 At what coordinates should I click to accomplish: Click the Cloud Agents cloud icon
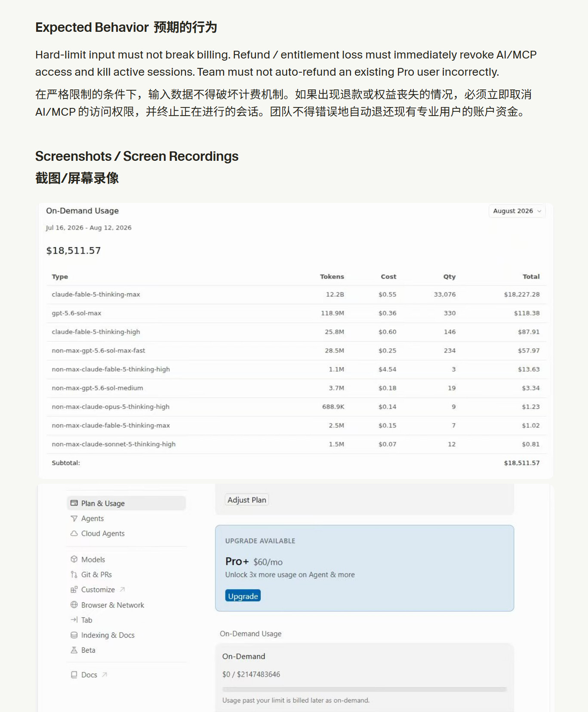tap(74, 533)
